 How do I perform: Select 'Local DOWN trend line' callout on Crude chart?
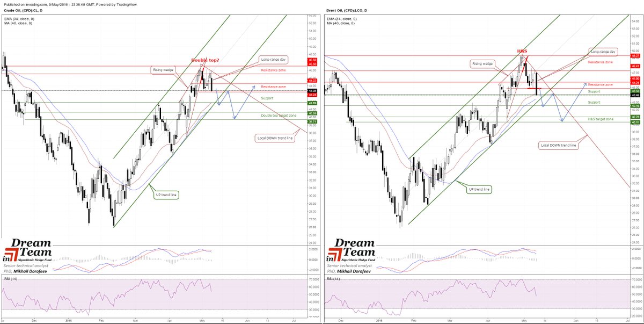pos(275,138)
